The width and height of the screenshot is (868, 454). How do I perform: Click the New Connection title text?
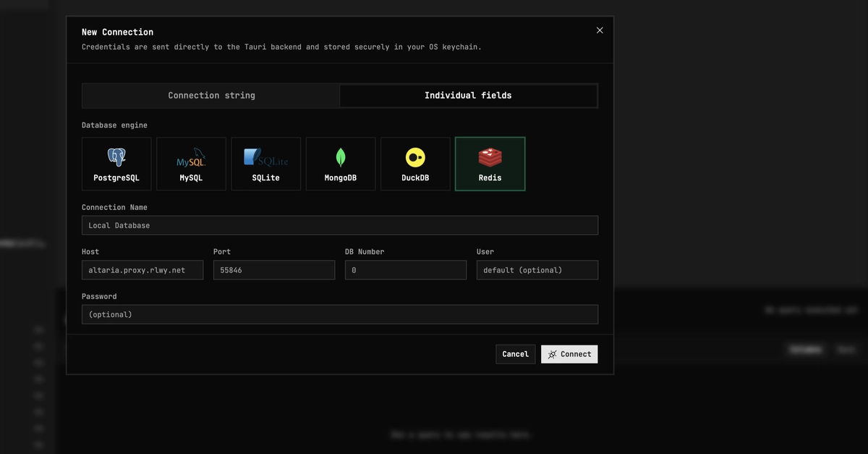[117, 32]
